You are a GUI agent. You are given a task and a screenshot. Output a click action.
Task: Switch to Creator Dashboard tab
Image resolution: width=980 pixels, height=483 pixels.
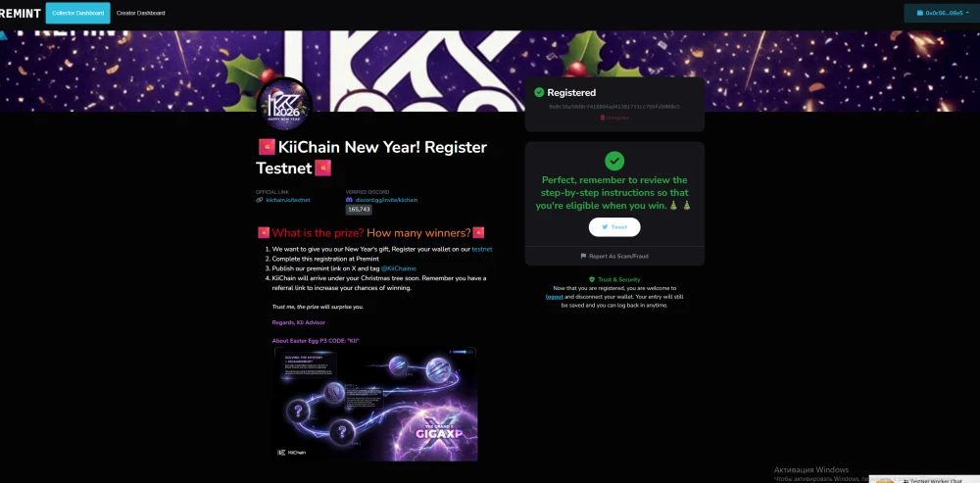(140, 13)
